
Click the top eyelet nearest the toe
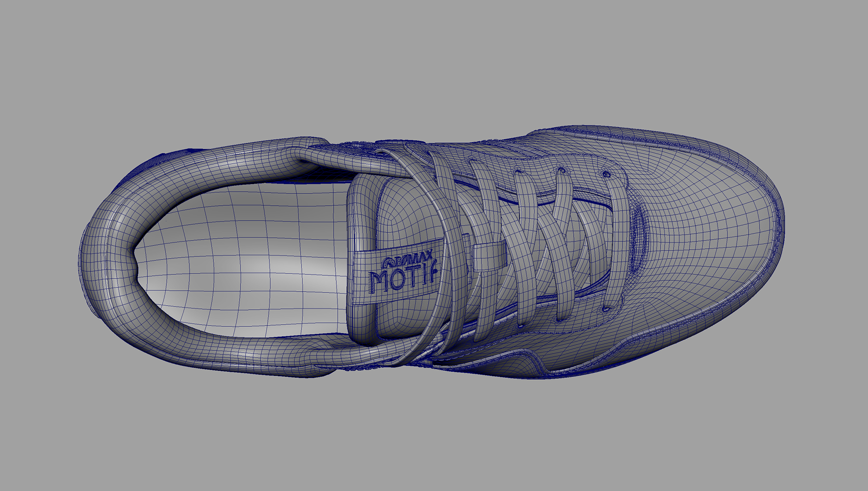coord(607,175)
